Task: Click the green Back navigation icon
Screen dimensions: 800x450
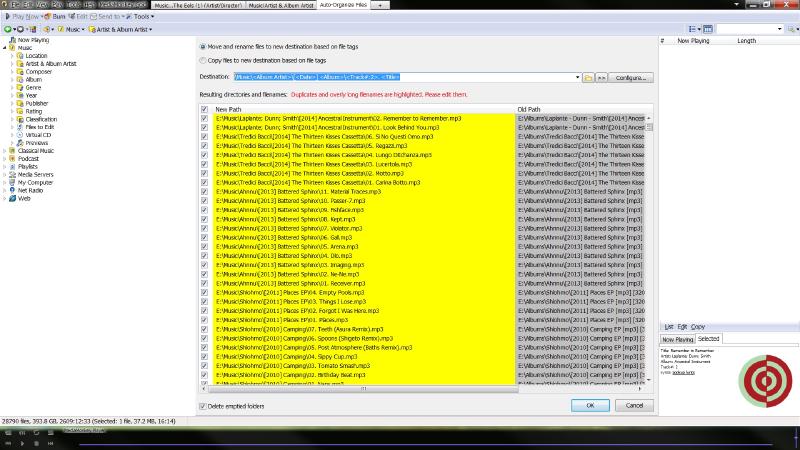Action: coord(8,30)
